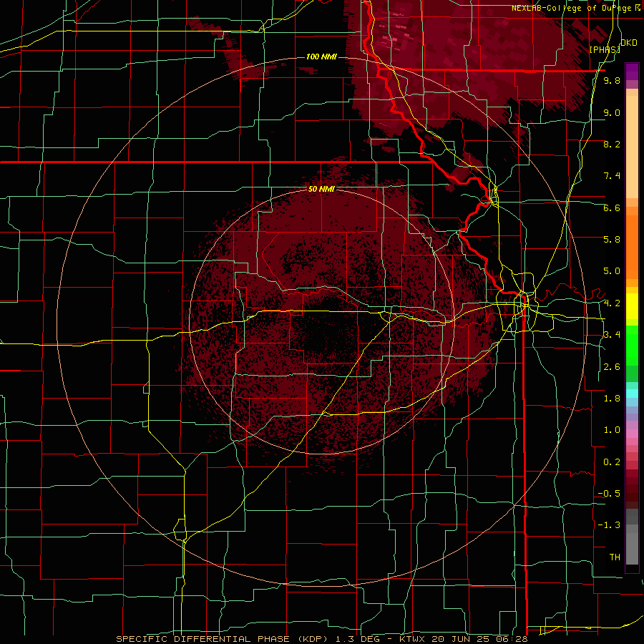Click the 5.8 value on color scale

pyautogui.click(x=612, y=240)
